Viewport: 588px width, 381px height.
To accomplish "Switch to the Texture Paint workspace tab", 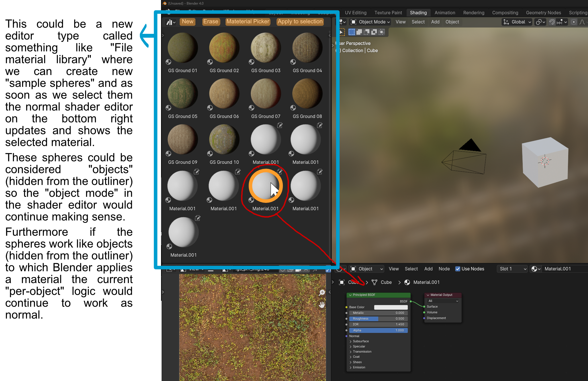I will click(x=388, y=13).
